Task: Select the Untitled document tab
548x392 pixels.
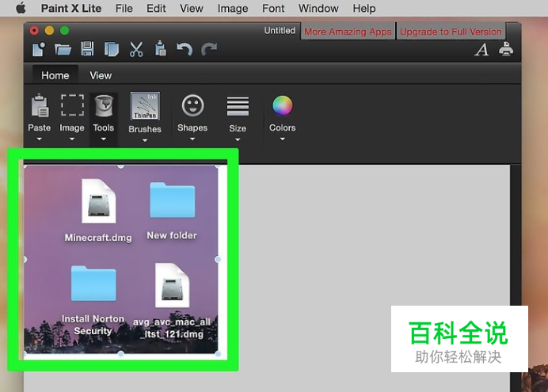Action: point(280,31)
